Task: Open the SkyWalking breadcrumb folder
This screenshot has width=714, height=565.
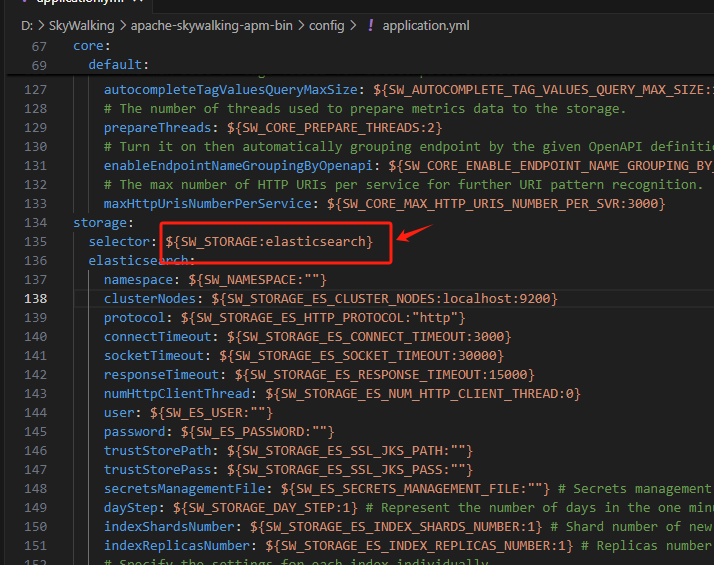Action: 82,25
